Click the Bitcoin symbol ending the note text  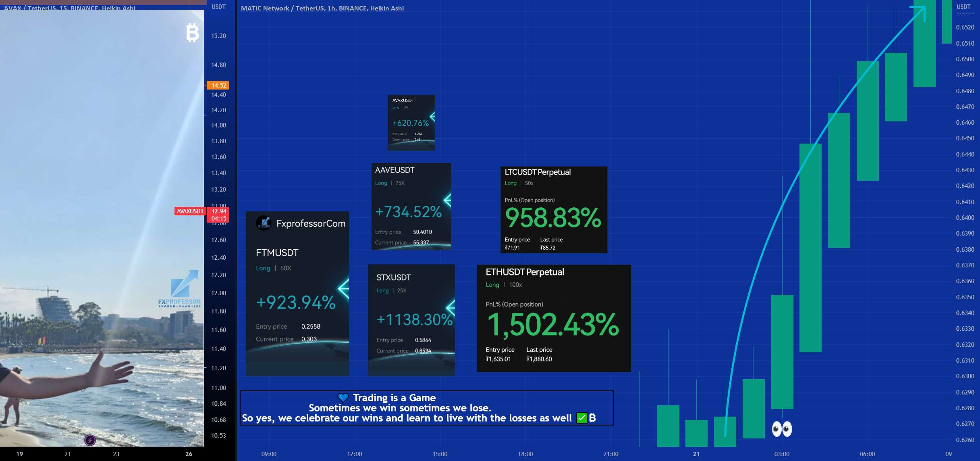click(592, 418)
